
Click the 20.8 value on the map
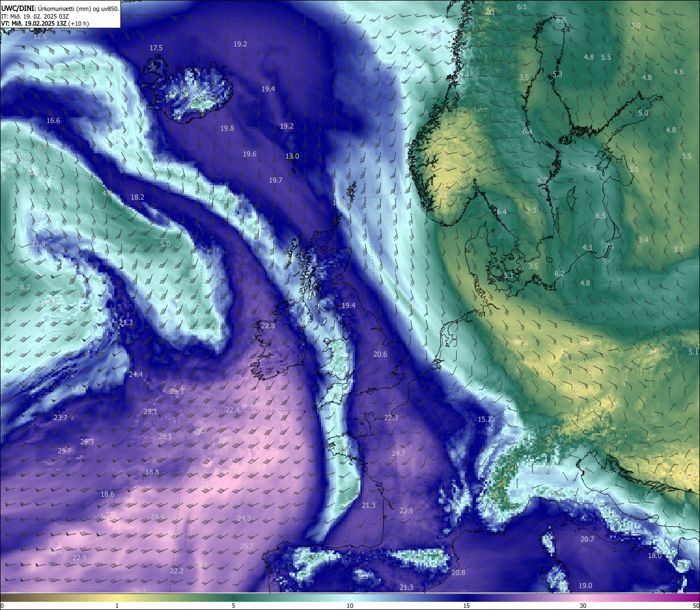pyautogui.click(x=458, y=573)
